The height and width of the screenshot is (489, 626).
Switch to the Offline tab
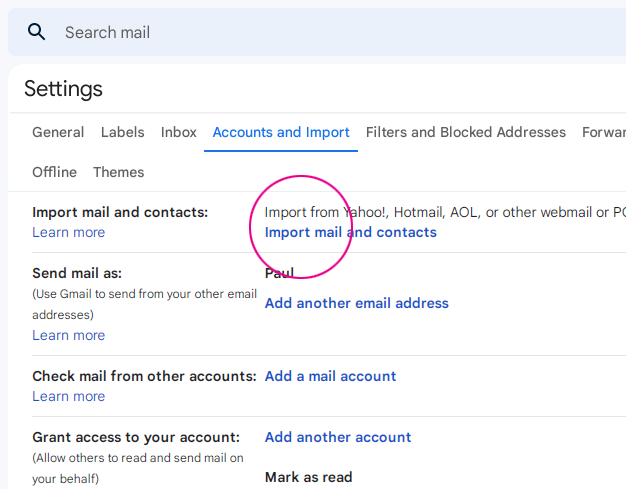pos(54,172)
